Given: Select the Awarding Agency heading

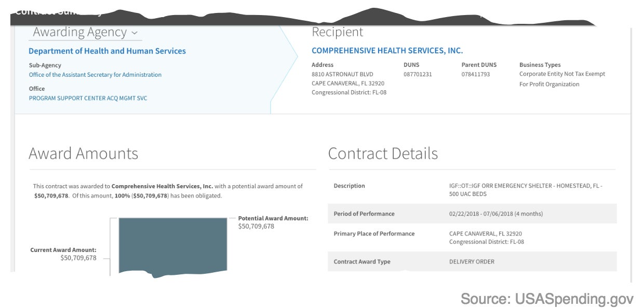Looking at the screenshot, I should (80, 32).
